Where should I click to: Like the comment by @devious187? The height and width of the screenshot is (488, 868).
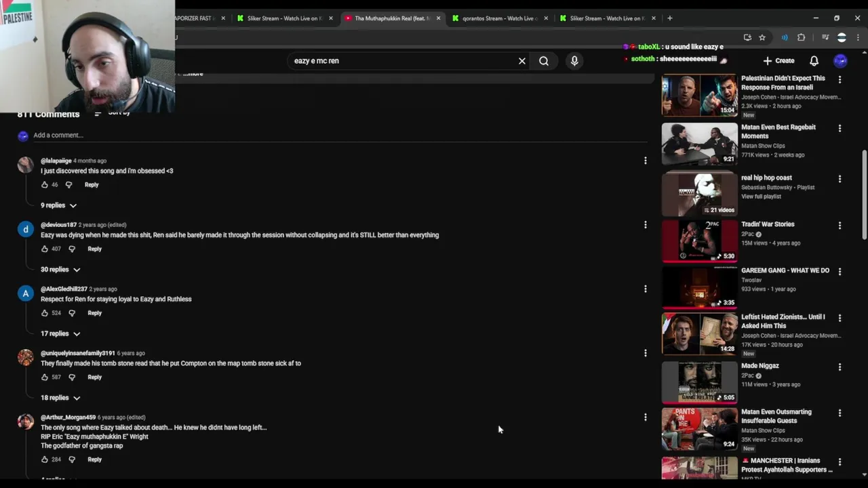pos(45,249)
